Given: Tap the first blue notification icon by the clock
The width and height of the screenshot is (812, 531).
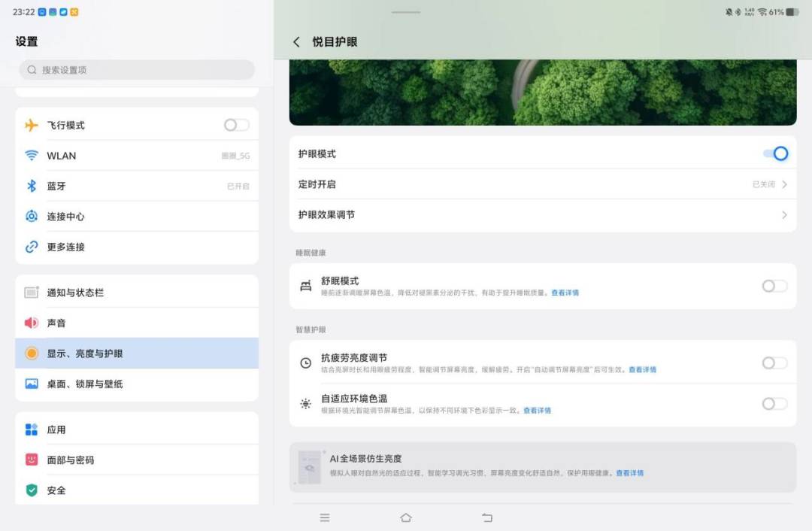Looking at the screenshot, I should 42,12.
